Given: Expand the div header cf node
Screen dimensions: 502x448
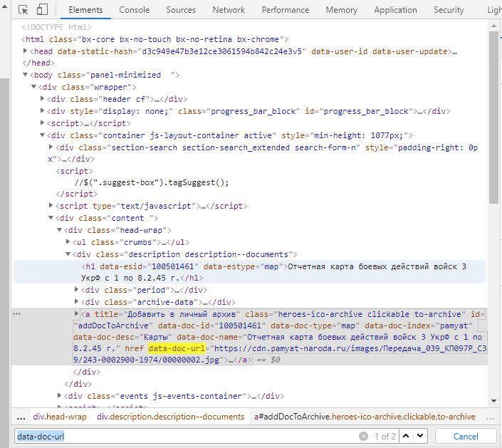Looking at the screenshot, I should (x=42, y=98).
